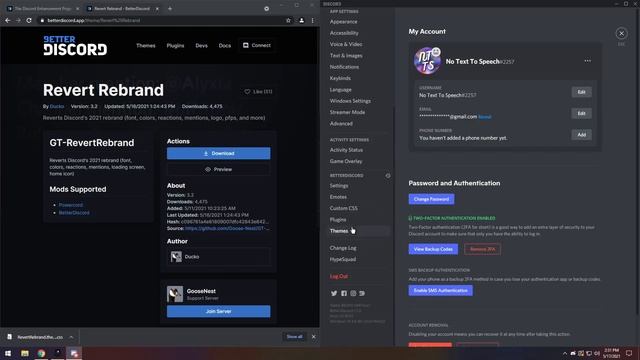The image size is (640, 360).
Task: Reload the BetterDiscord page
Action: [x=29, y=20]
